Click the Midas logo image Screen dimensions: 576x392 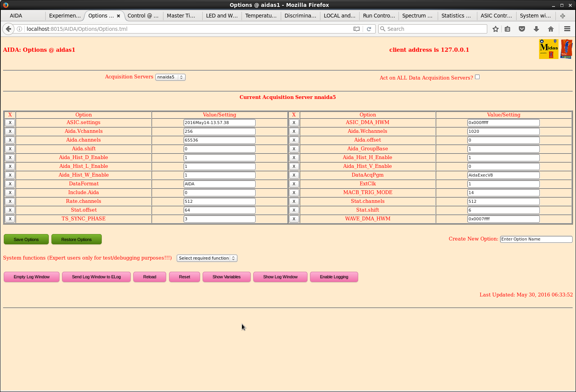[x=549, y=49]
